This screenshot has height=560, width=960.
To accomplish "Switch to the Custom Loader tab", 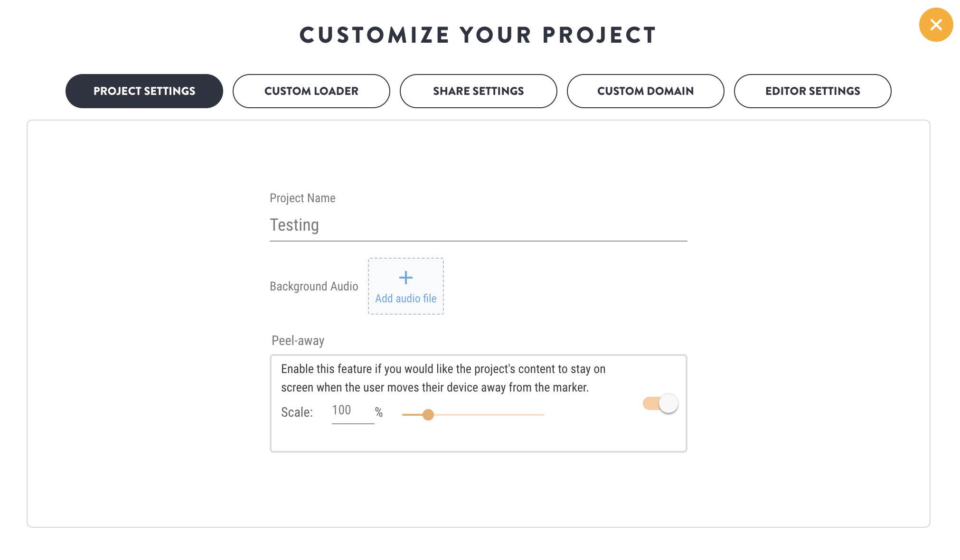I will coord(311,91).
